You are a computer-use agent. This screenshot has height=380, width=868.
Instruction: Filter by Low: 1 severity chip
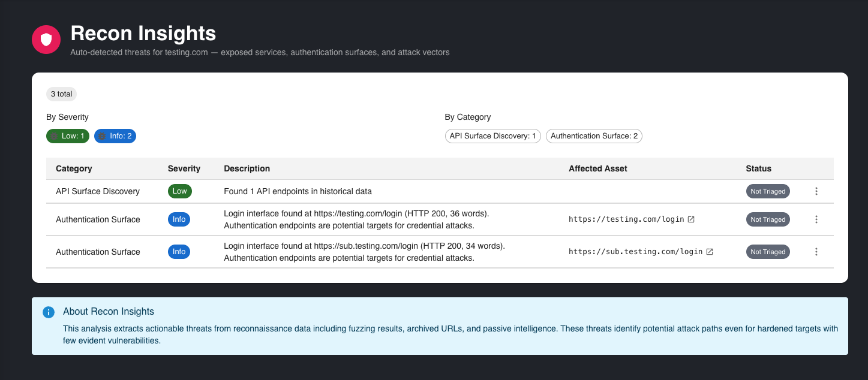point(68,136)
